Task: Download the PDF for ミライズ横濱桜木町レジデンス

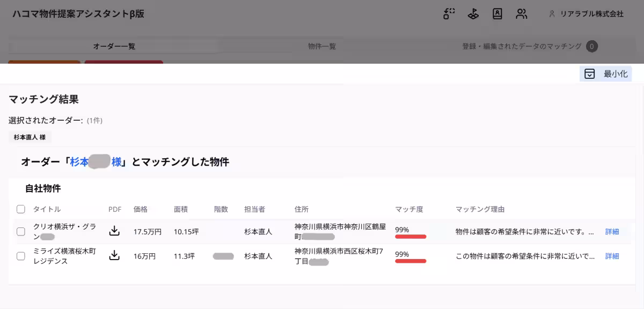Action: pyautogui.click(x=114, y=256)
